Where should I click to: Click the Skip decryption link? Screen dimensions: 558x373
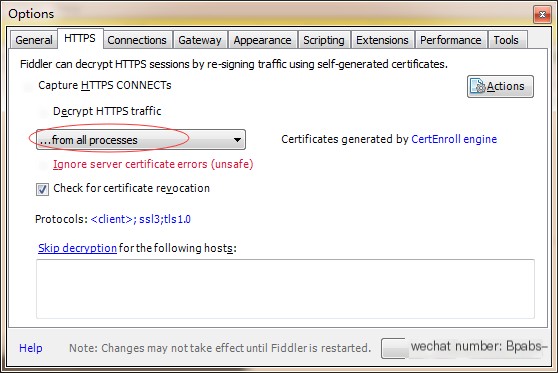(x=77, y=248)
